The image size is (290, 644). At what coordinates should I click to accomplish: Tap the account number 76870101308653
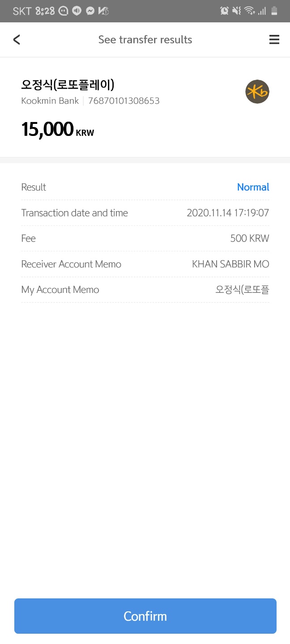124,101
